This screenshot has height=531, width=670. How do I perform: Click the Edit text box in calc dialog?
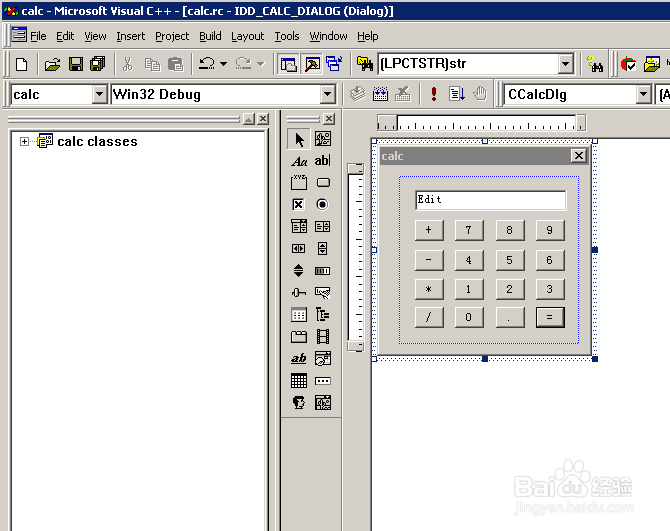pyautogui.click(x=491, y=200)
